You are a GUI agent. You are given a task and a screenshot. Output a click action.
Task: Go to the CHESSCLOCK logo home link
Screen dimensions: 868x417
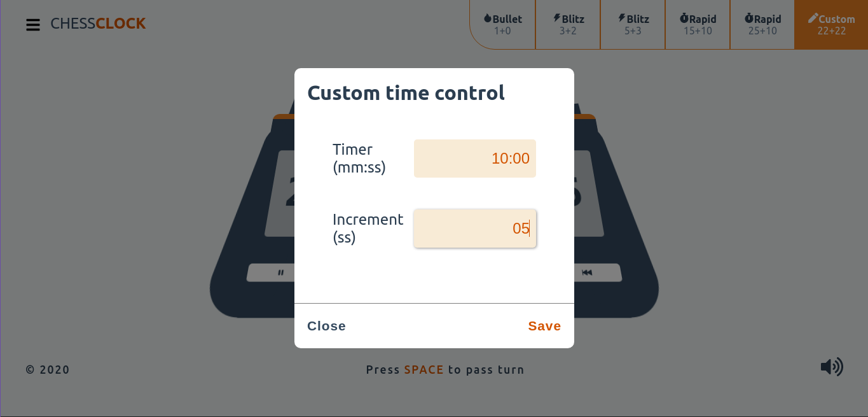tap(98, 24)
